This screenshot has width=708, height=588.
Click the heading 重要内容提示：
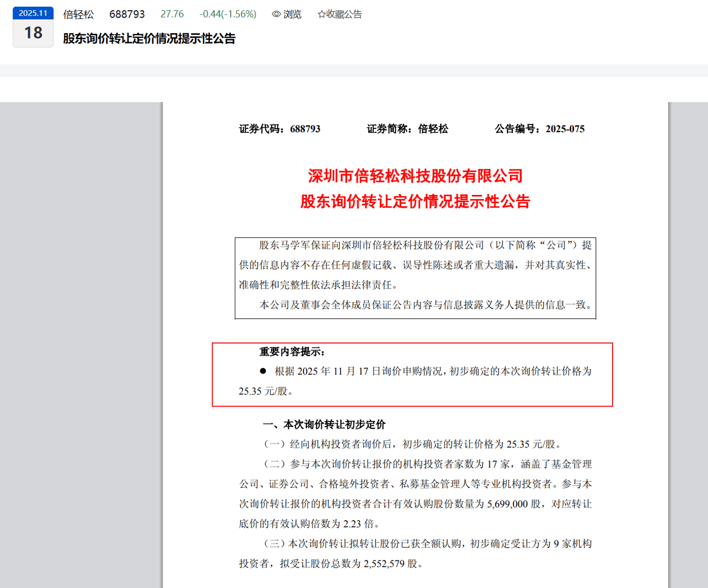coord(292,352)
